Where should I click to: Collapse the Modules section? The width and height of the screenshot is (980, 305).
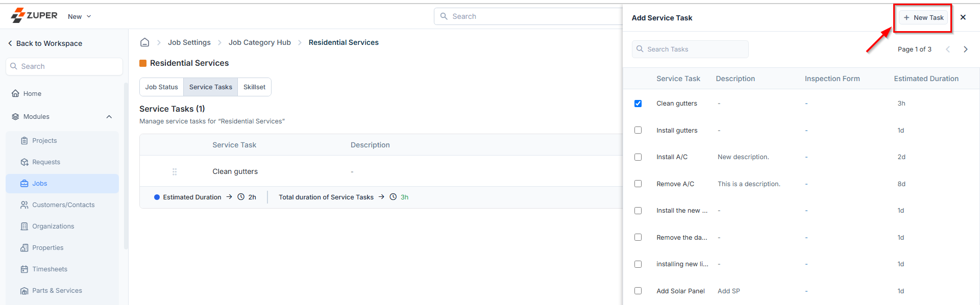[109, 117]
